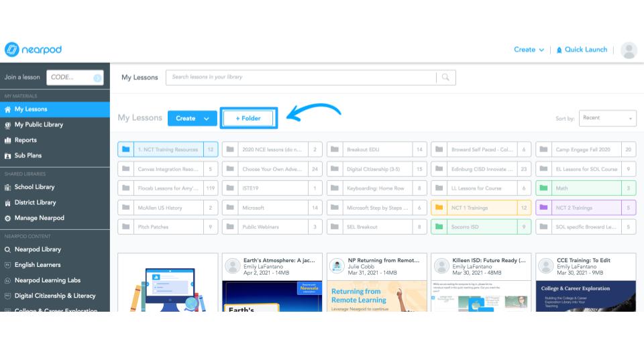Click the + Folder button
Image resolution: width=644 pixels, height=362 pixels.
click(248, 118)
